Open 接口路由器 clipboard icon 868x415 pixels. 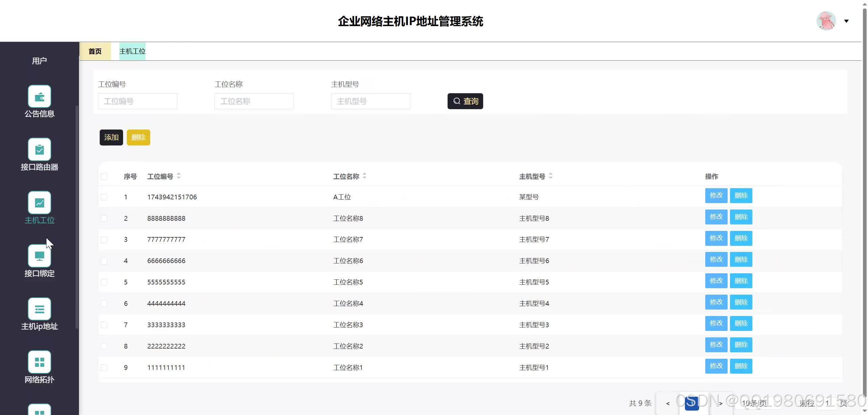[x=39, y=150]
